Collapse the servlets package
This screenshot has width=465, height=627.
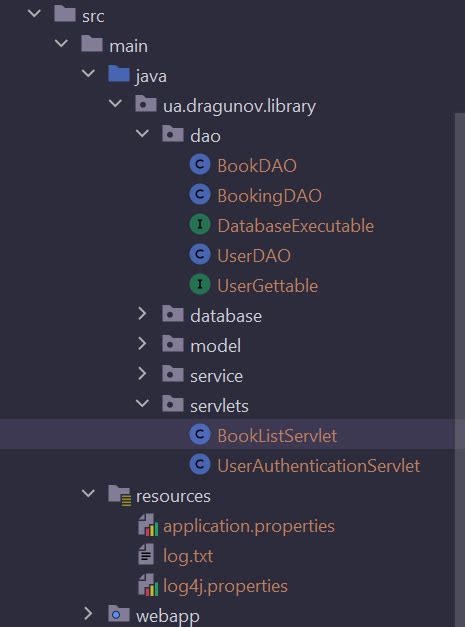pos(142,403)
